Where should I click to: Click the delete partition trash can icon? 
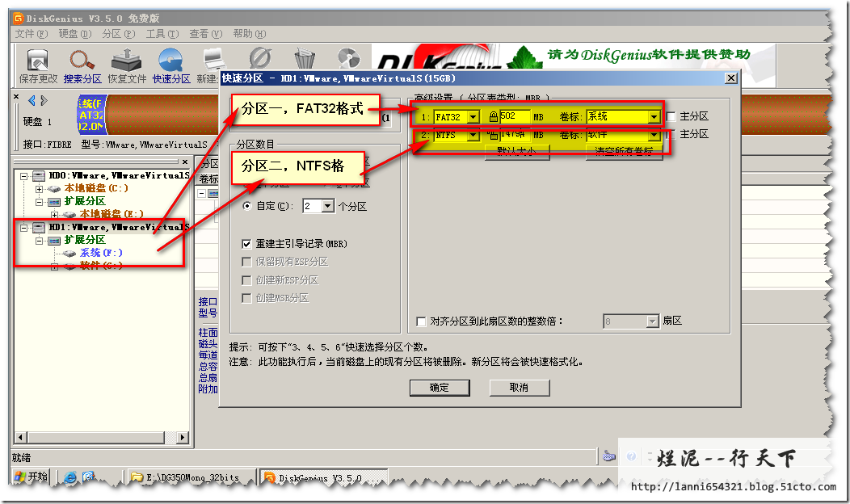[x=305, y=58]
